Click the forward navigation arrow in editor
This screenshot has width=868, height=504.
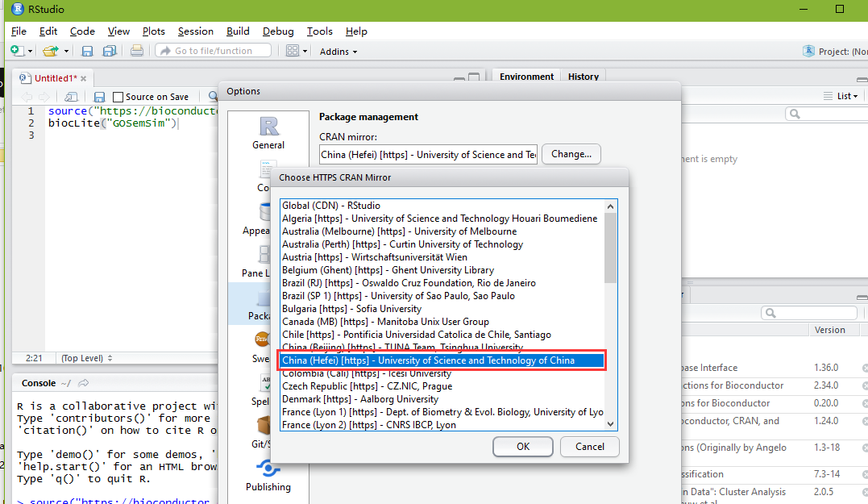pos(44,97)
